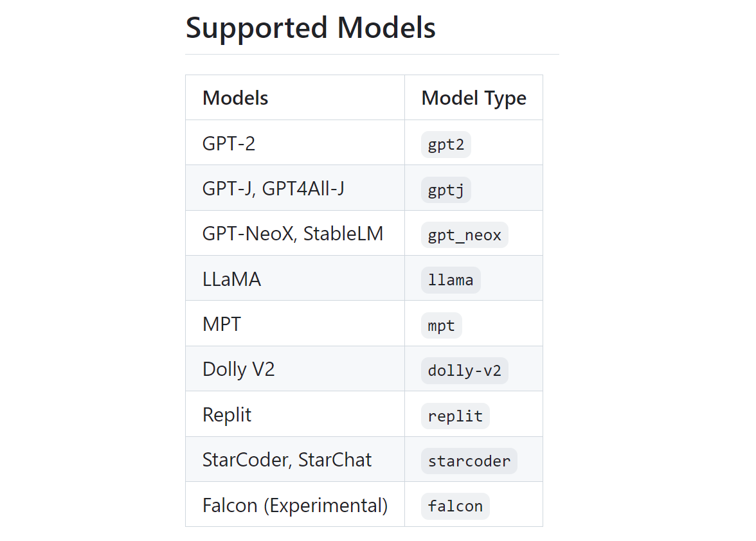Screen dimensions: 756x541
Task: Select the "Dolly V2" cell
Action: coord(239,369)
